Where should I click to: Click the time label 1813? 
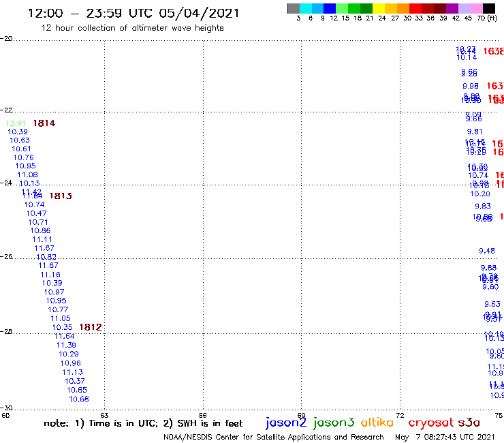61,196
